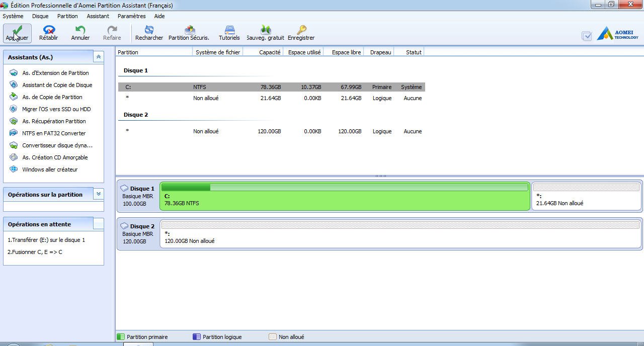Sort by Système de fichier column header
The width and height of the screenshot is (644, 346).
[218, 52]
